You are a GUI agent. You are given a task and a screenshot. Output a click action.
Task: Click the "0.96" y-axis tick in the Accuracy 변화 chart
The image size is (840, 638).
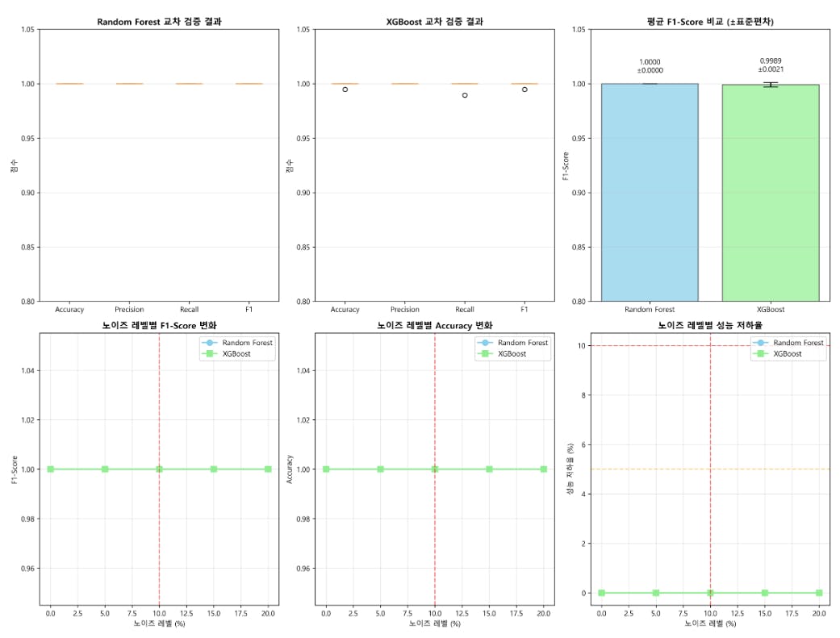tap(303, 569)
